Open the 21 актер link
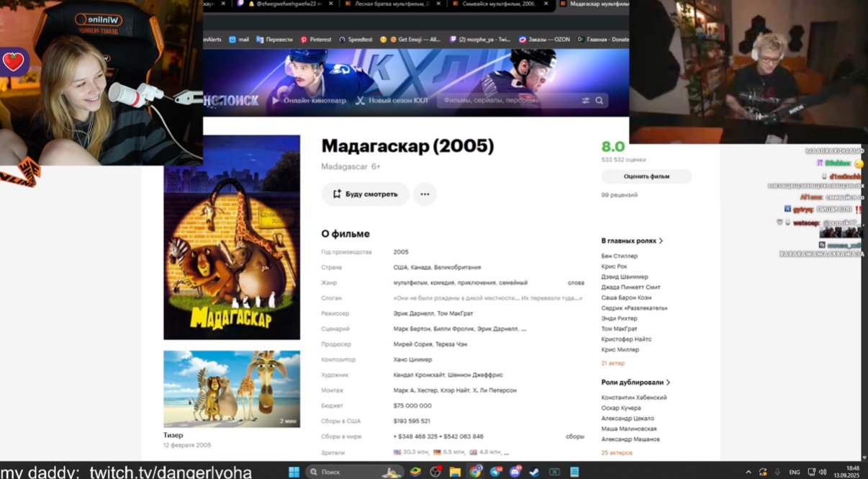868x479 pixels. click(613, 363)
